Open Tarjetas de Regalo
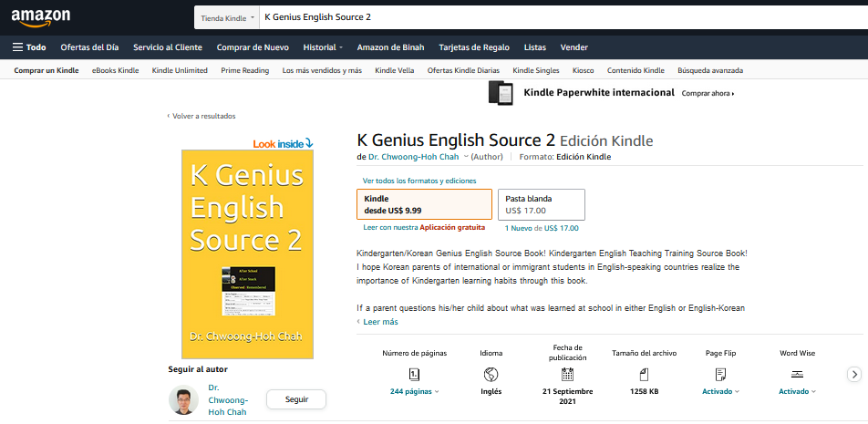The width and height of the screenshot is (868, 424). point(474,47)
